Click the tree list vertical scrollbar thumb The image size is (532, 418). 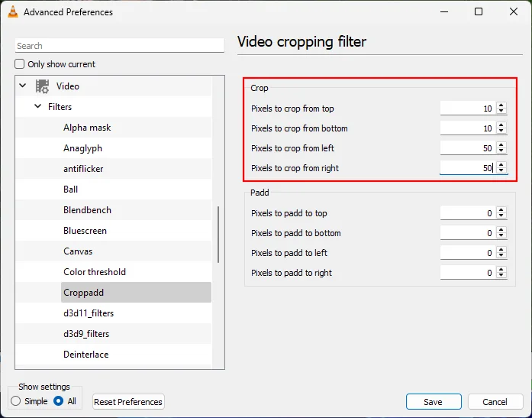218,235
